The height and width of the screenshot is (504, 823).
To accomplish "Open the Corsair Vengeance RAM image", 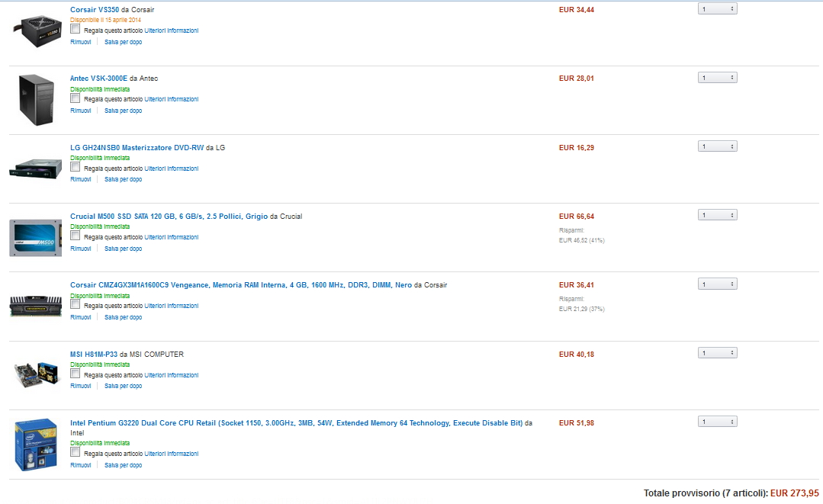I will pyautogui.click(x=35, y=306).
